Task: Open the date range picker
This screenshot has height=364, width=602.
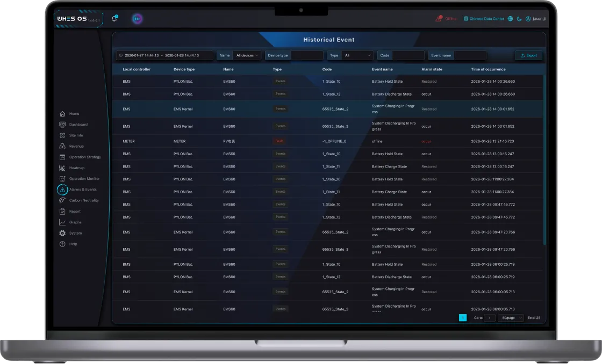Action: point(165,55)
